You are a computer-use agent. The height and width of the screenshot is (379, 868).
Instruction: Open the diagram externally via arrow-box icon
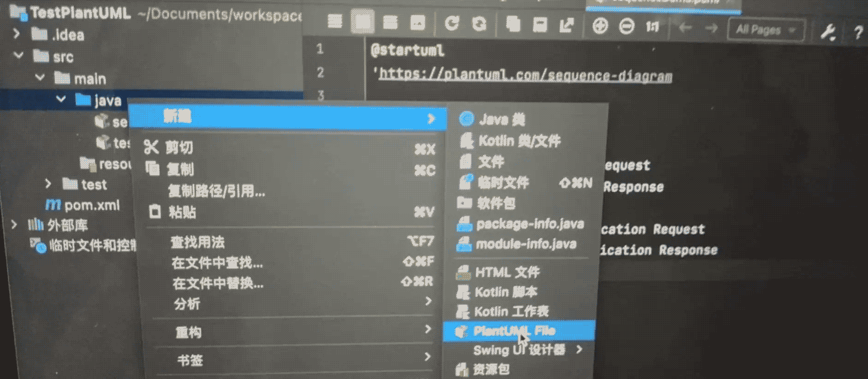pos(567,25)
